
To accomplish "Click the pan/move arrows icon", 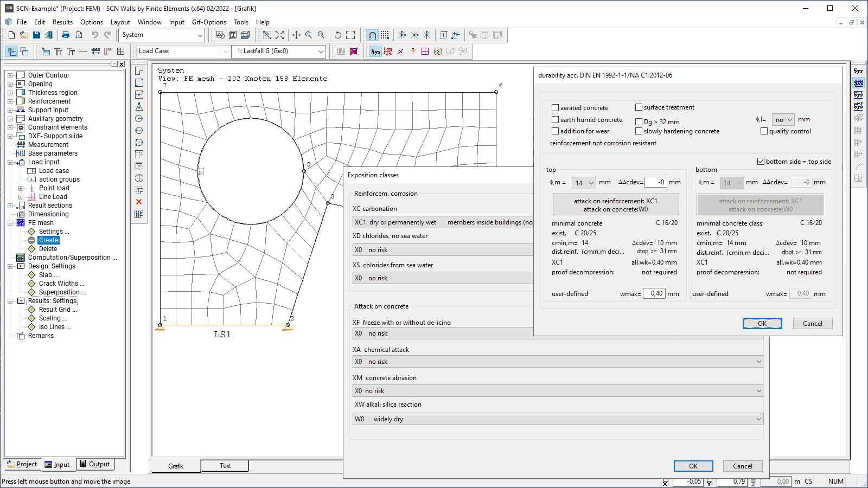I will pyautogui.click(x=296, y=35).
